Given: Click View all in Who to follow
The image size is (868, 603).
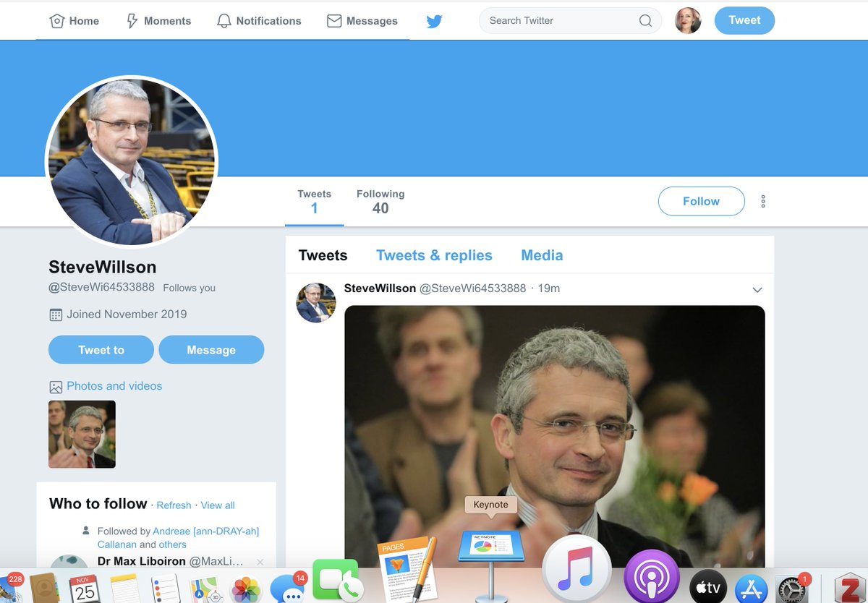Looking at the screenshot, I should tap(218, 505).
